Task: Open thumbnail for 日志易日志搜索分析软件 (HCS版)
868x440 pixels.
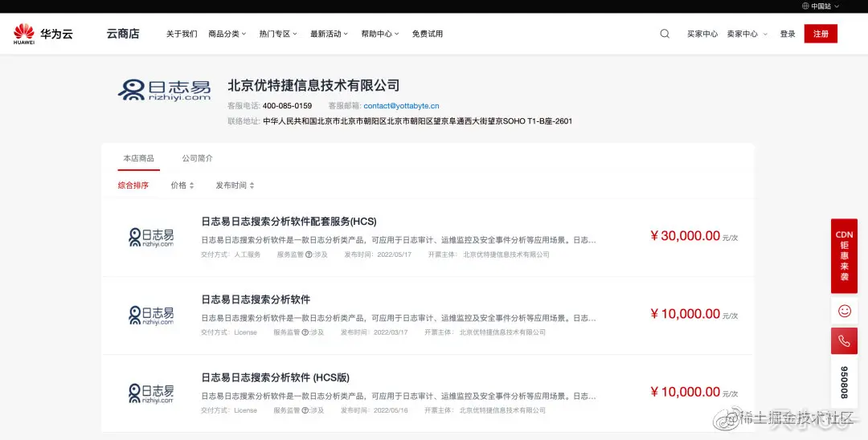Action: click(x=151, y=393)
